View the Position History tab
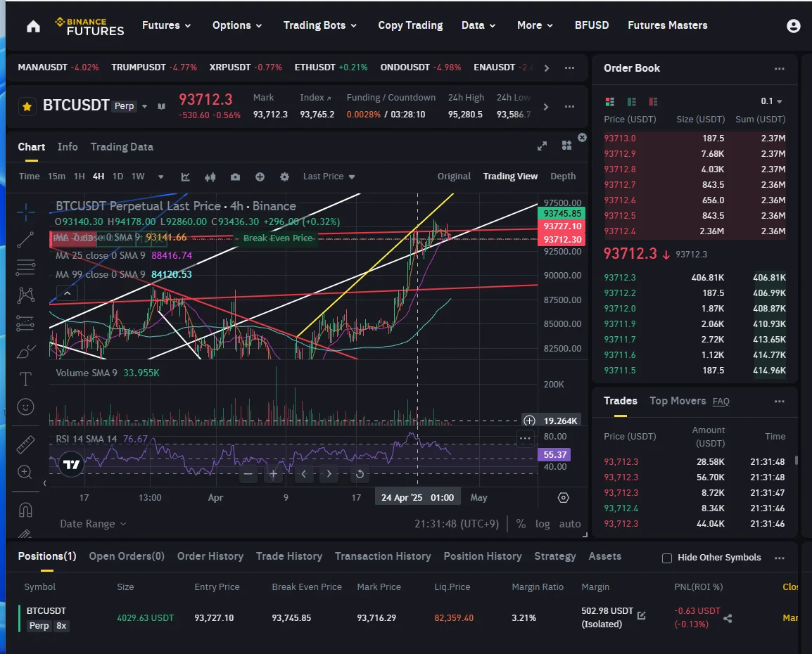 click(482, 556)
